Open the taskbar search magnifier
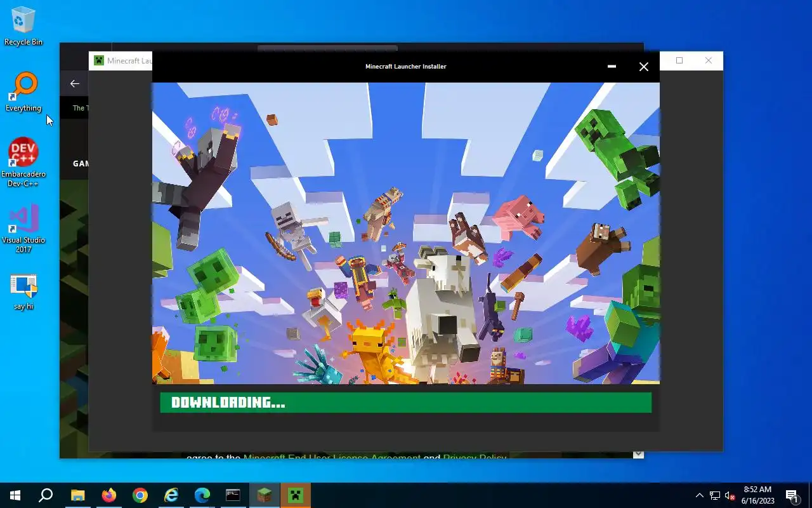The image size is (812, 508). [x=46, y=495]
